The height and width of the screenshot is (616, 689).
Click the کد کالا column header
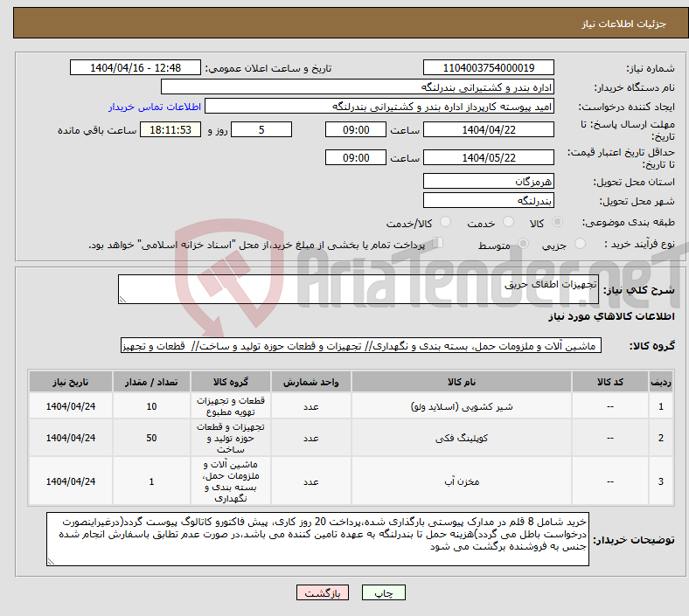(x=610, y=382)
